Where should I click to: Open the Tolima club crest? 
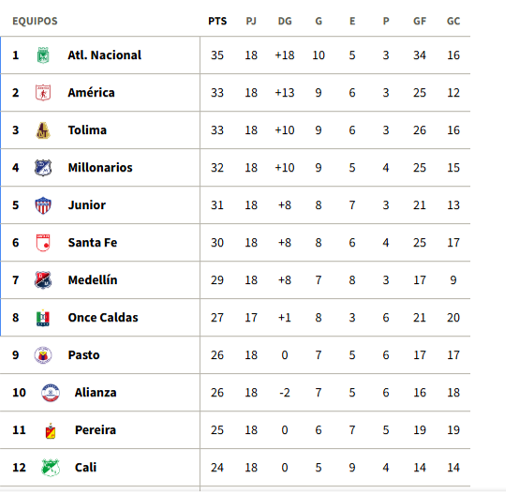click(43, 130)
